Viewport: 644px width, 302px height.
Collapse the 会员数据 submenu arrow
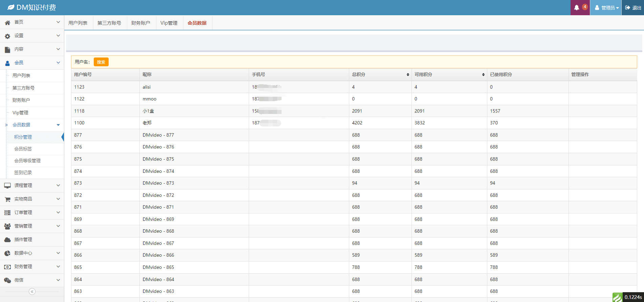click(58, 125)
